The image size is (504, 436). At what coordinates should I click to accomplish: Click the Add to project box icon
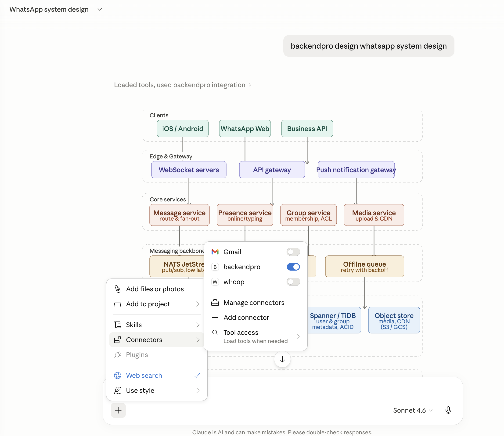tap(118, 304)
